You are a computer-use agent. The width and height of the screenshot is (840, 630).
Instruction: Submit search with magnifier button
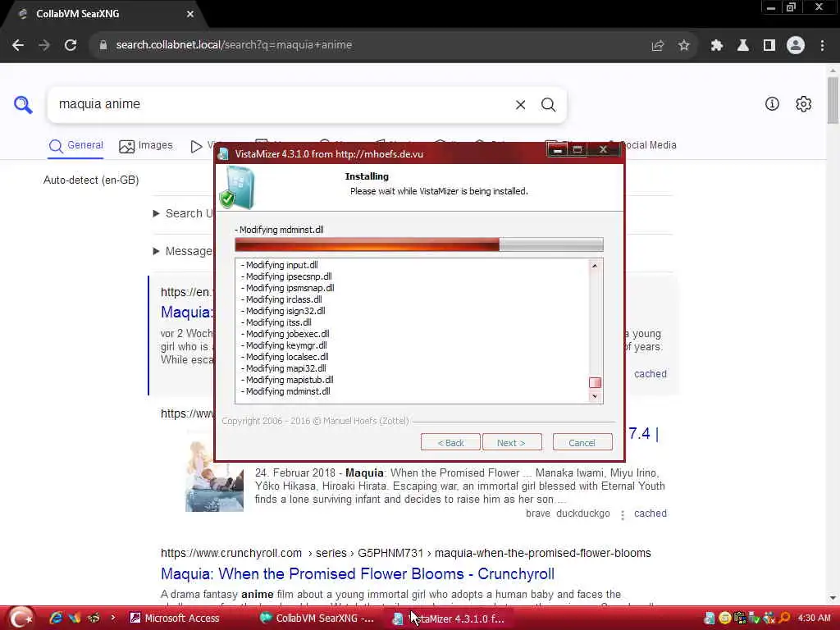coord(548,104)
